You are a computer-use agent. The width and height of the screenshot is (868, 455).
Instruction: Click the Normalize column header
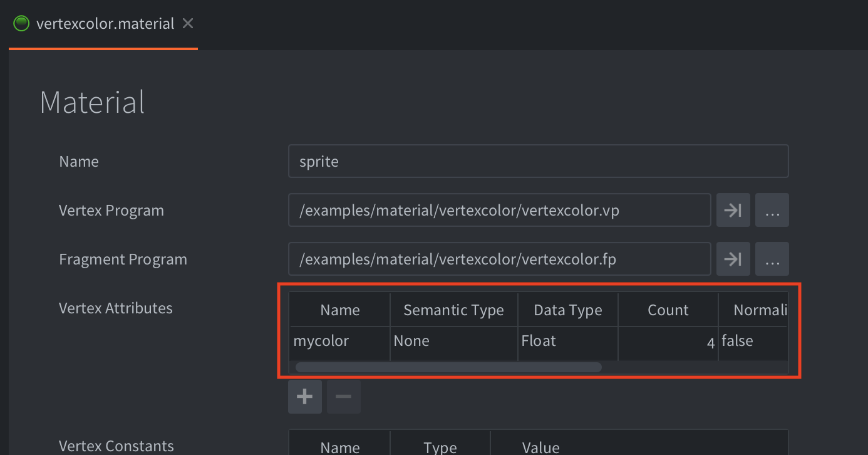point(753,310)
